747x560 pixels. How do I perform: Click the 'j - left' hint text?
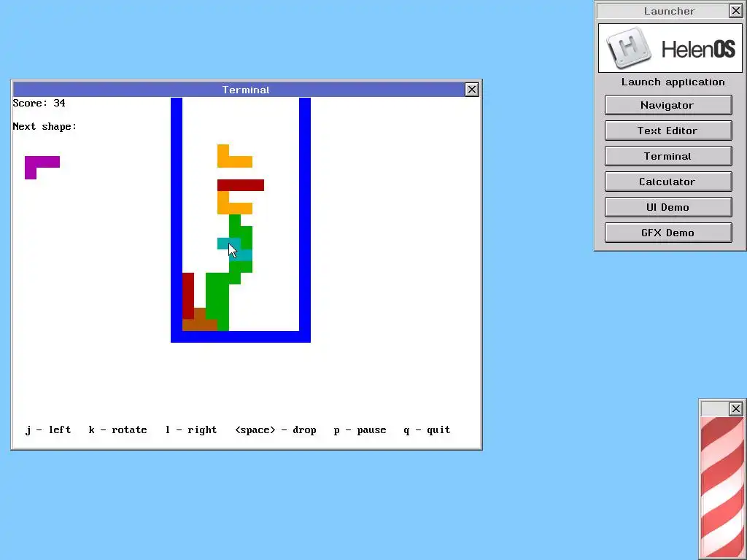48,429
